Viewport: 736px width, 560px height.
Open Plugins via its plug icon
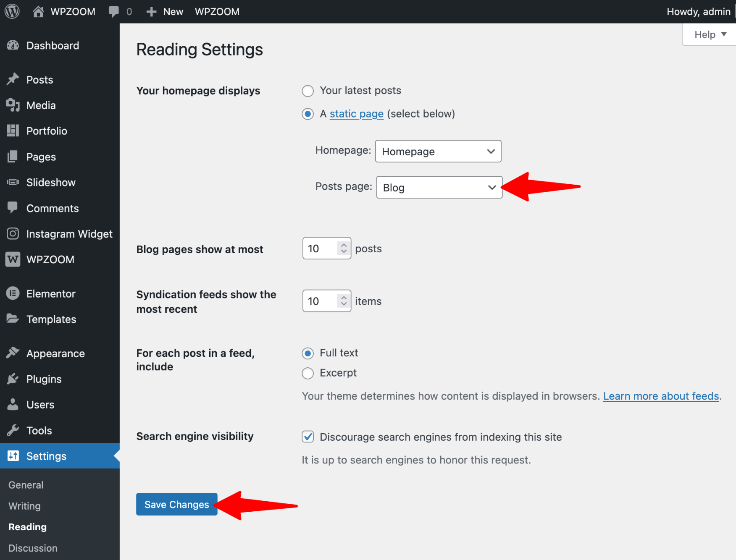13,379
